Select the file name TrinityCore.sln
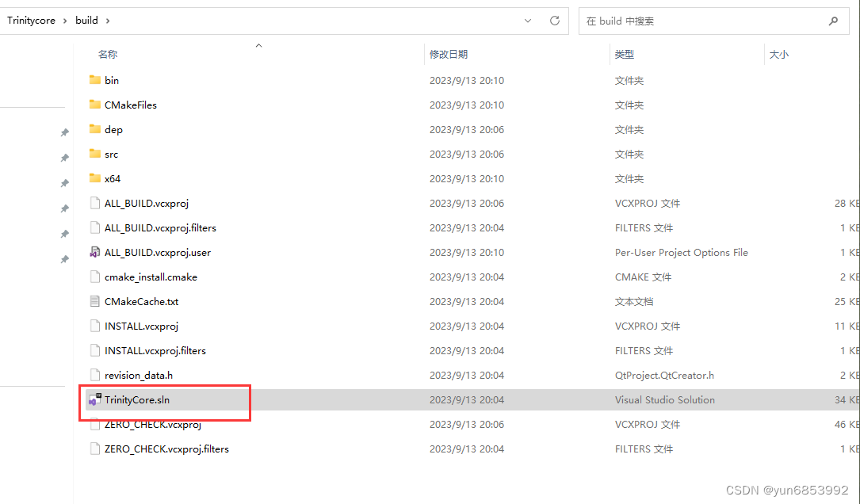 pos(137,400)
